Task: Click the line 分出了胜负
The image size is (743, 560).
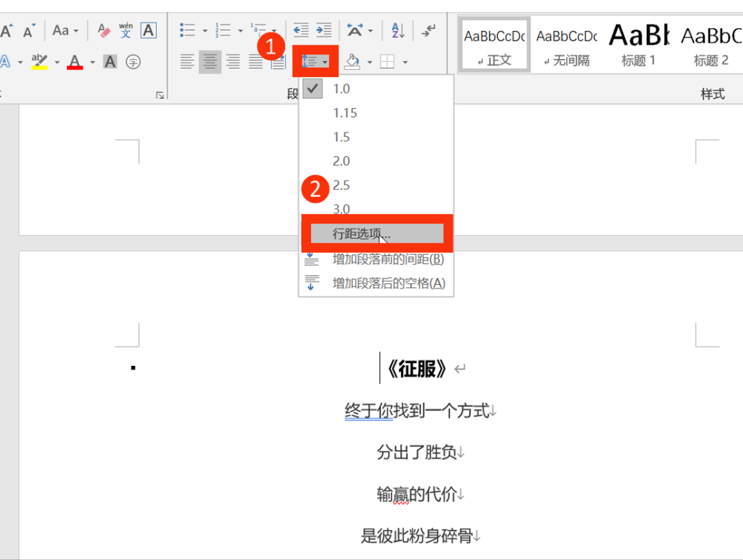Action: [416, 453]
